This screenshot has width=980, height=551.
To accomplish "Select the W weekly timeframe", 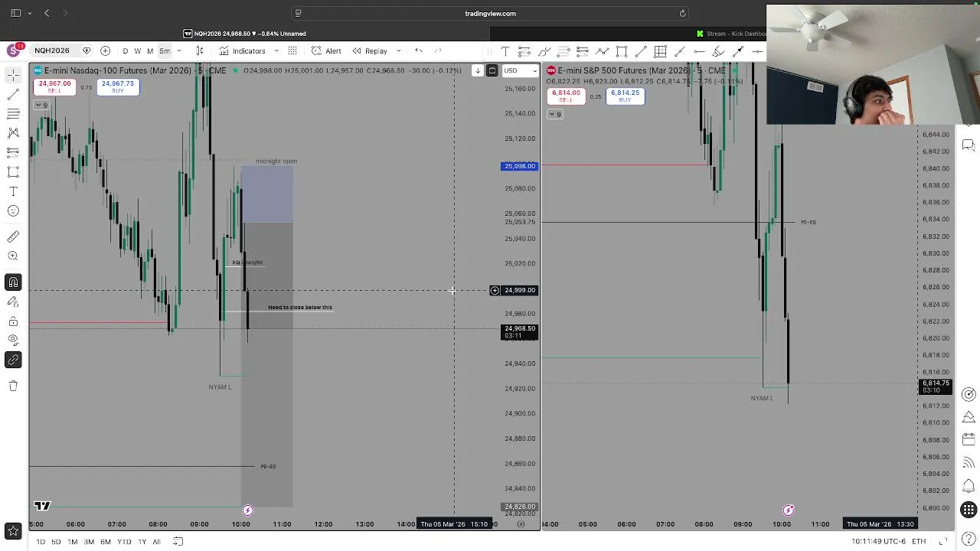I will pyautogui.click(x=138, y=51).
